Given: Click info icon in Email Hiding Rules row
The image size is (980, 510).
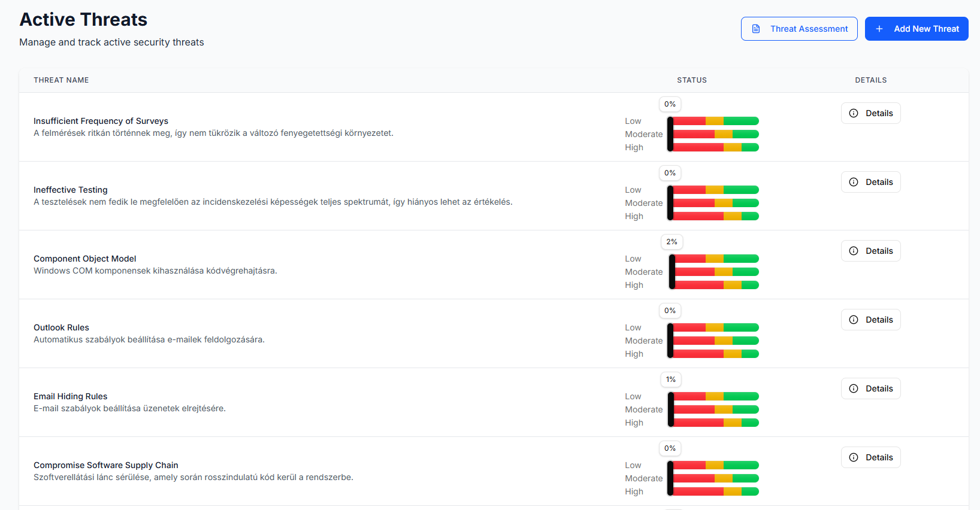Looking at the screenshot, I should point(854,388).
